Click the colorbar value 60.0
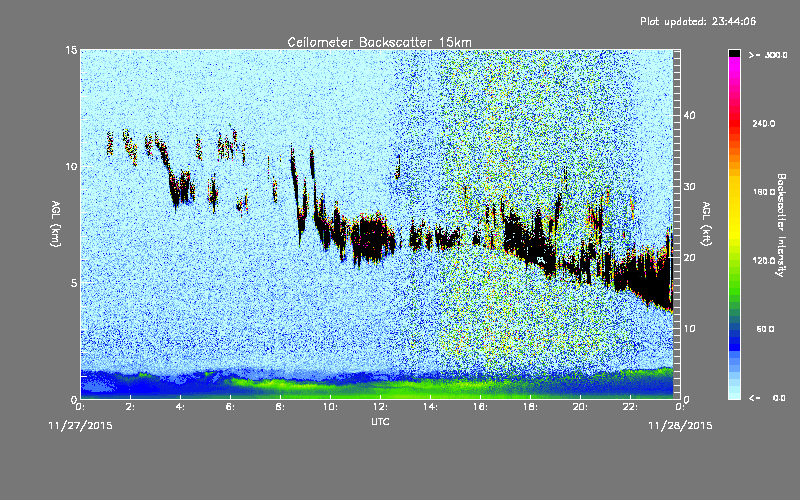Viewport: 800px width, 500px height. (x=765, y=329)
